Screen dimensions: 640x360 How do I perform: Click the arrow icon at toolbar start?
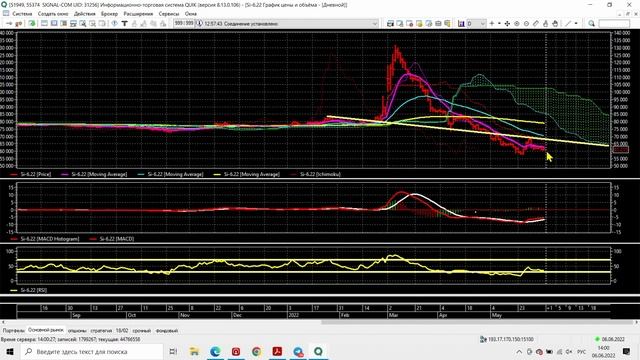[x=9, y=23]
